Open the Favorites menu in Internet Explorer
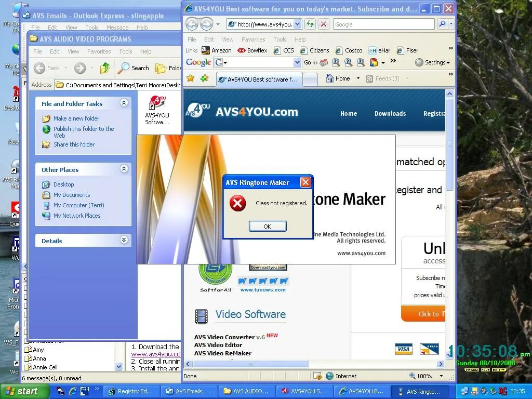The image size is (532, 399). pos(253,39)
